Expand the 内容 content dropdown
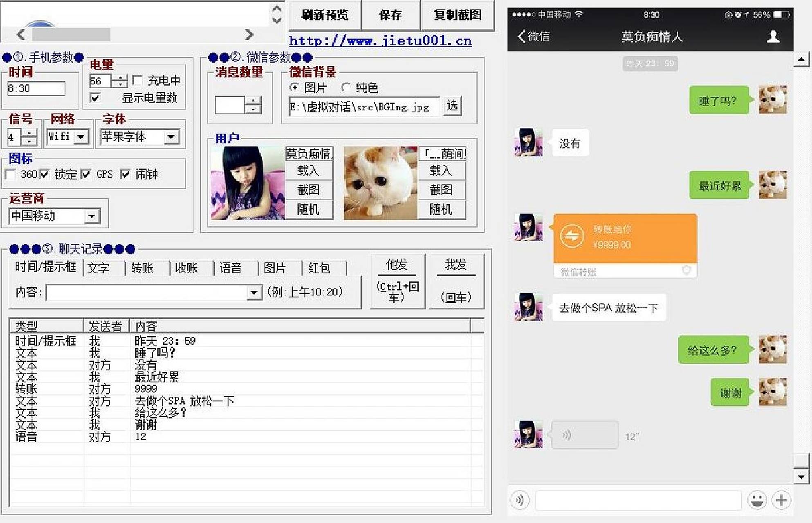Screen dimensions: 812x523 point(254,292)
